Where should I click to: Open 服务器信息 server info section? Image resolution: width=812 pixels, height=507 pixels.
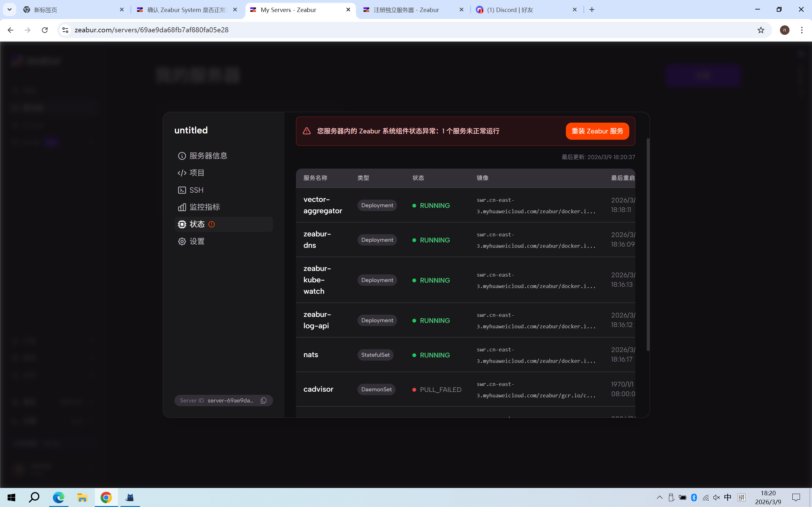tap(208, 156)
